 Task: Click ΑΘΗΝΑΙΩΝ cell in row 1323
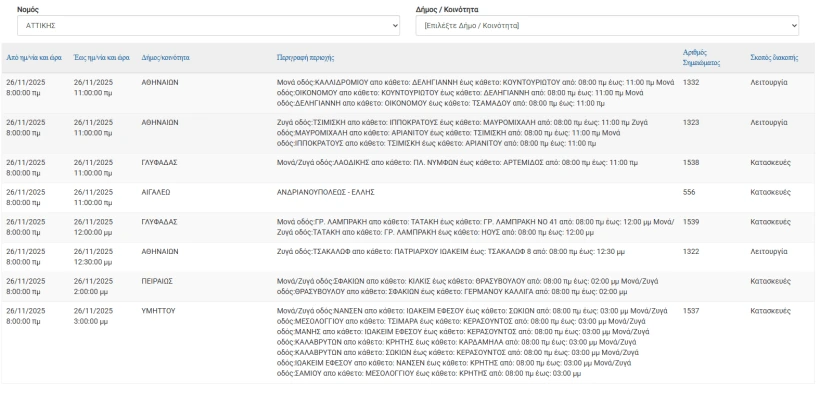click(160, 122)
